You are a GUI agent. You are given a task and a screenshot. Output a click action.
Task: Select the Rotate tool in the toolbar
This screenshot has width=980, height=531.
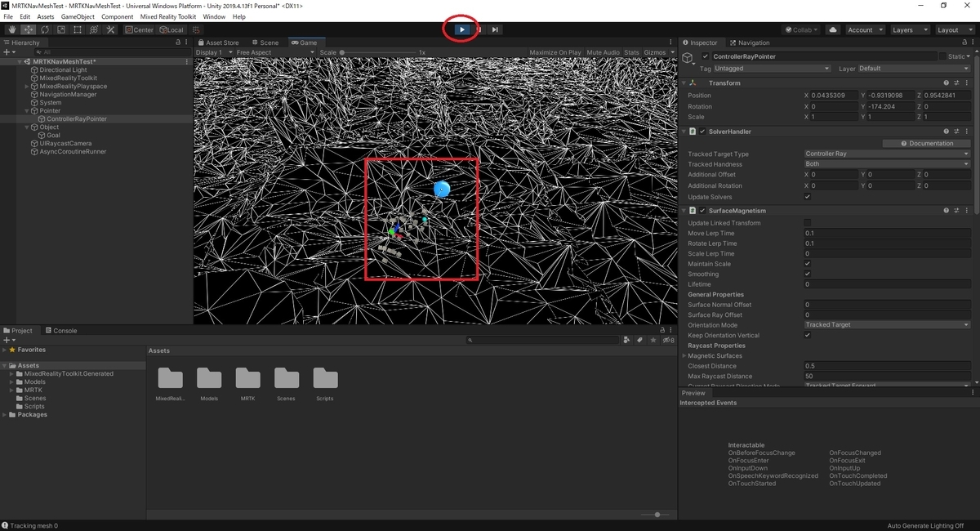coord(44,29)
